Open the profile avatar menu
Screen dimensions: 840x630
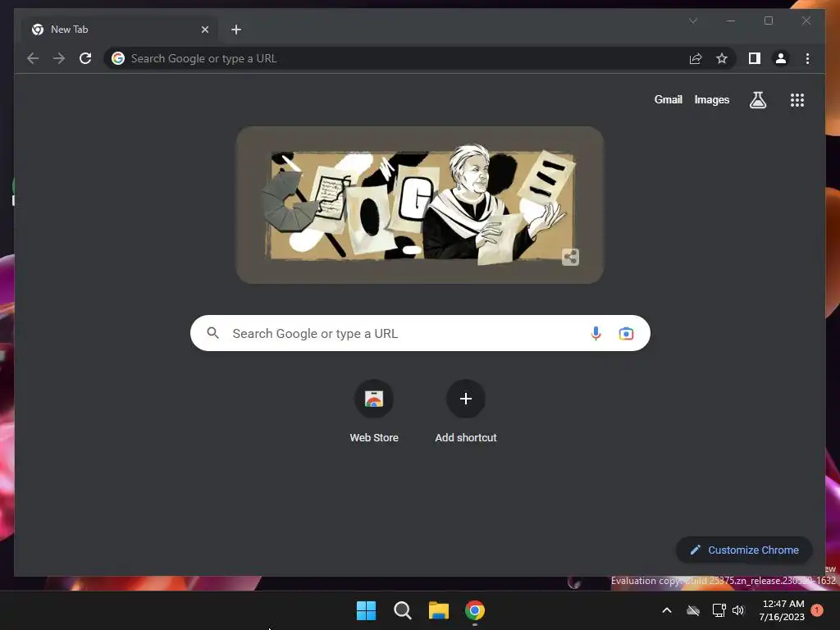coord(781,58)
